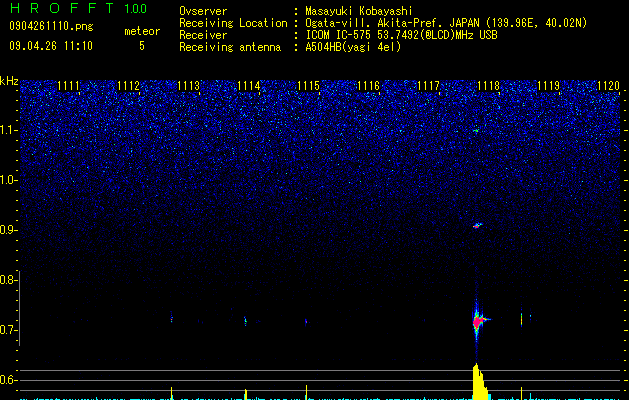Click the 1116 time marker label
The height and width of the screenshot is (400, 629).
coord(369,86)
